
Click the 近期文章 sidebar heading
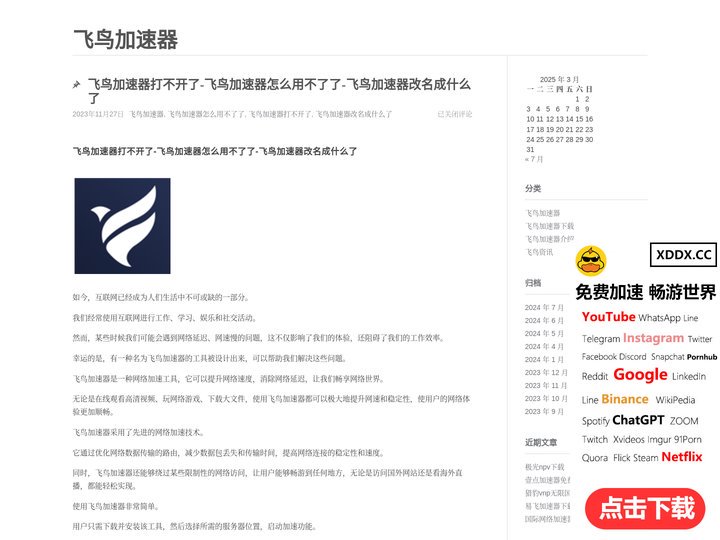(541, 442)
